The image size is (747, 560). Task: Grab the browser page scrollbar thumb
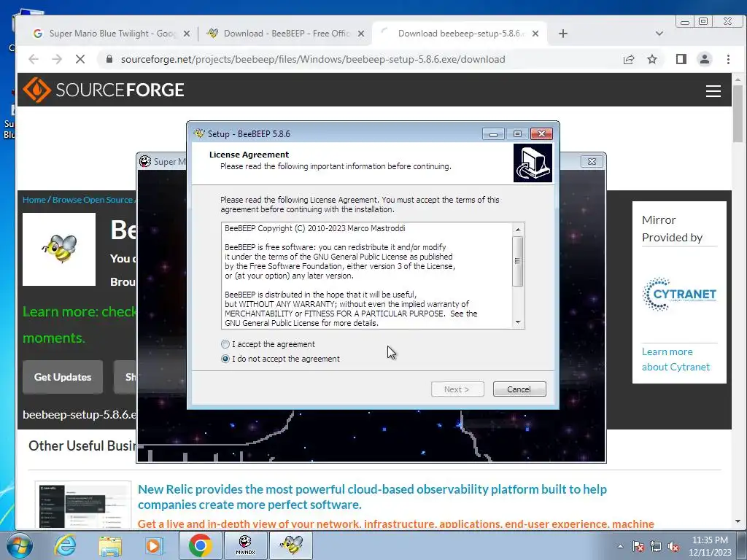pyautogui.click(x=738, y=113)
